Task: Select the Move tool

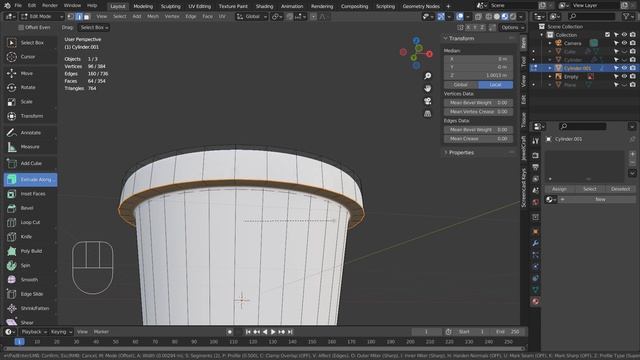Action: (30, 73)
